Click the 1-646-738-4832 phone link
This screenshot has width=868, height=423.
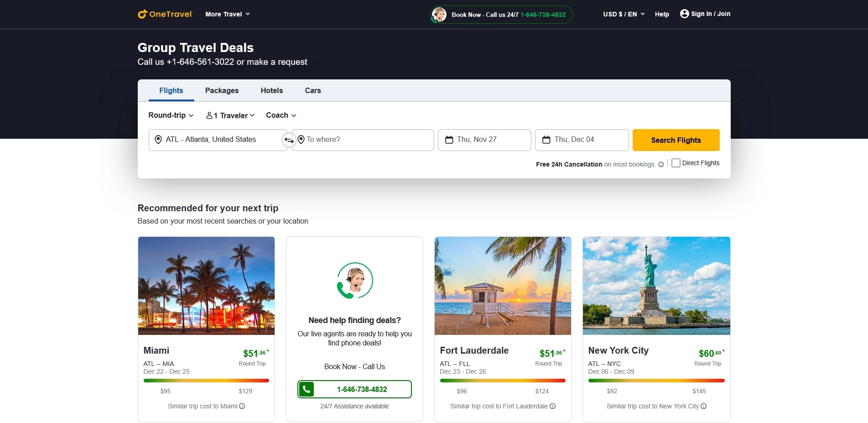tap(543, 15)
